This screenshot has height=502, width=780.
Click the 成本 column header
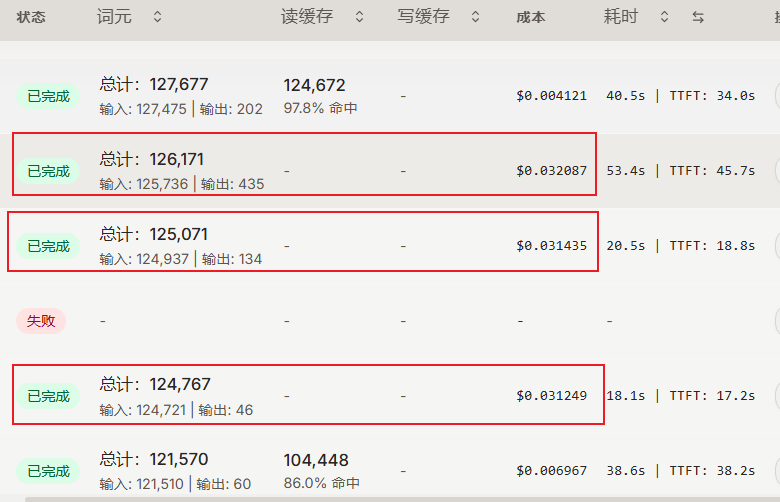point(531,17)
